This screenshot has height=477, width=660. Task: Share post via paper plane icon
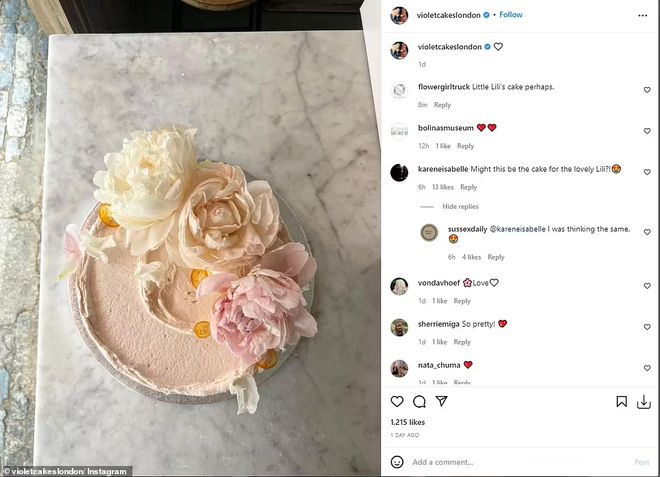pyautogui.click(x=441, y=401)
